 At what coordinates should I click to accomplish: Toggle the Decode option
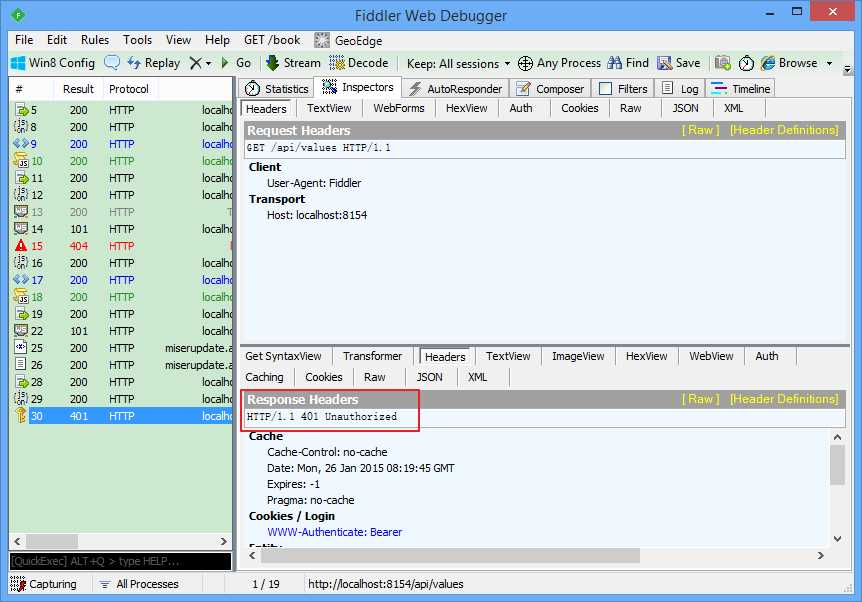[358, 63]
